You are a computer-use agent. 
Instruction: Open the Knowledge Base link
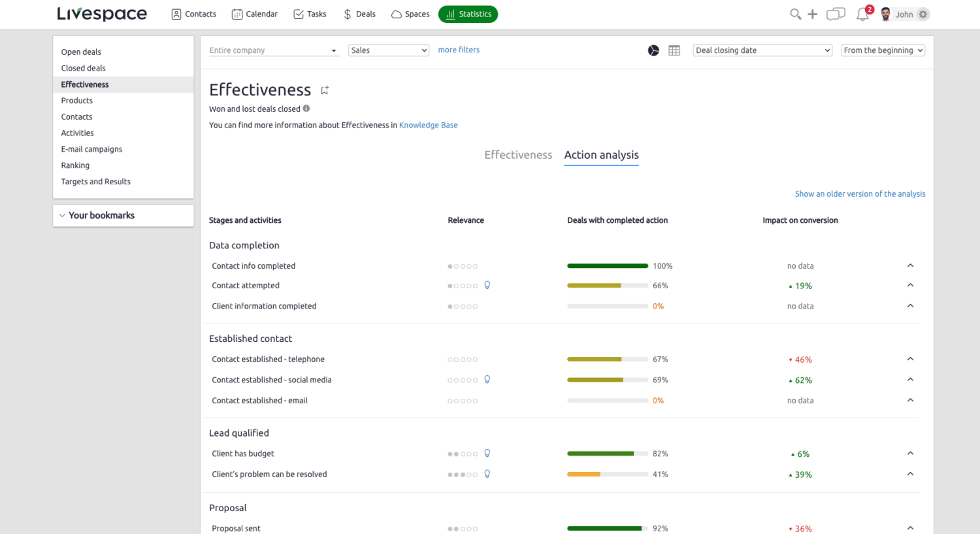(x=428, y=125)
